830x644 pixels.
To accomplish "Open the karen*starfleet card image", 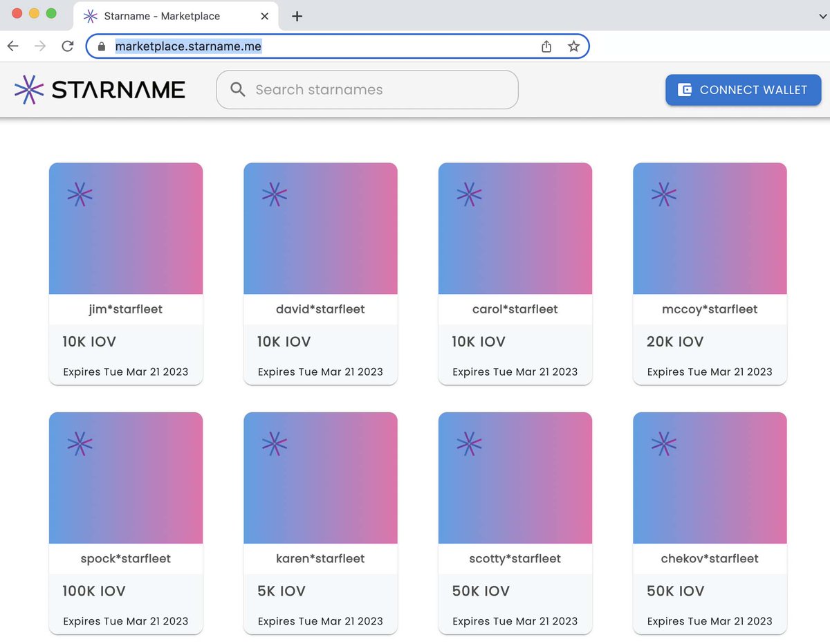I will (321, 478).
